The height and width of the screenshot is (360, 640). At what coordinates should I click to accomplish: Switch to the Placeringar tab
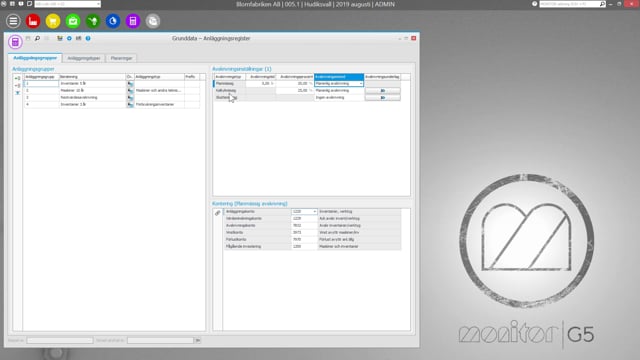pyautogui.click(x=122, y=58)
